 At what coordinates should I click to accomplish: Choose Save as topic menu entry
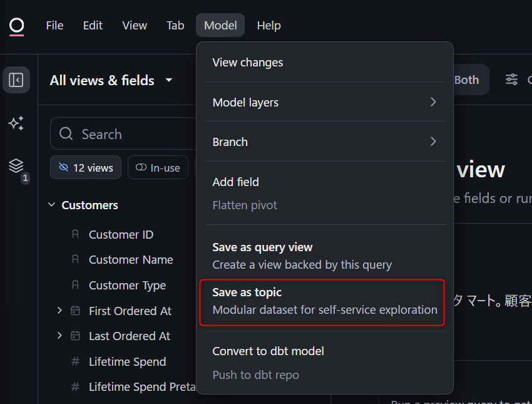(324, 301)
